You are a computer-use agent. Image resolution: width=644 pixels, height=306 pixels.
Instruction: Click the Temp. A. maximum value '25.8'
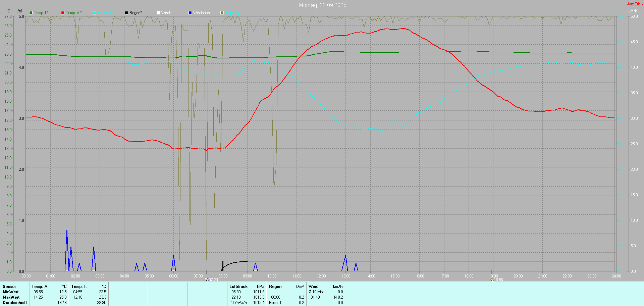[63, 297]
